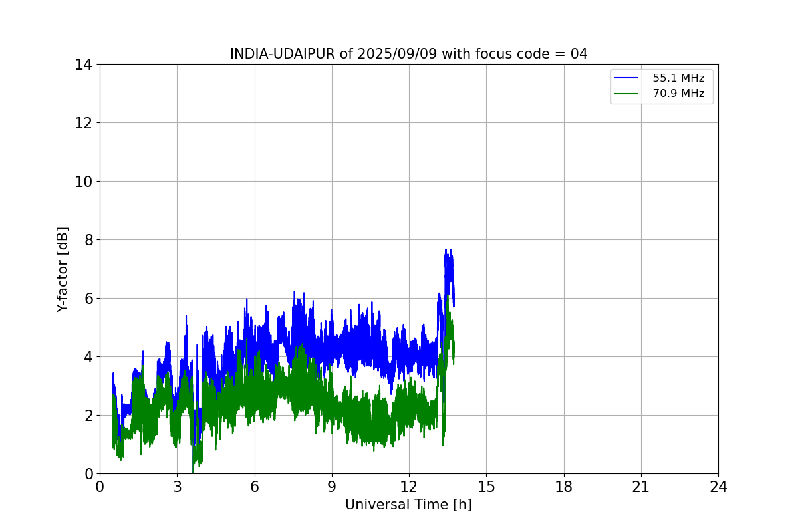This screenshot has width=798, height=532.
Task: Click x-axis tick label 6
Action: click(254, 487)
